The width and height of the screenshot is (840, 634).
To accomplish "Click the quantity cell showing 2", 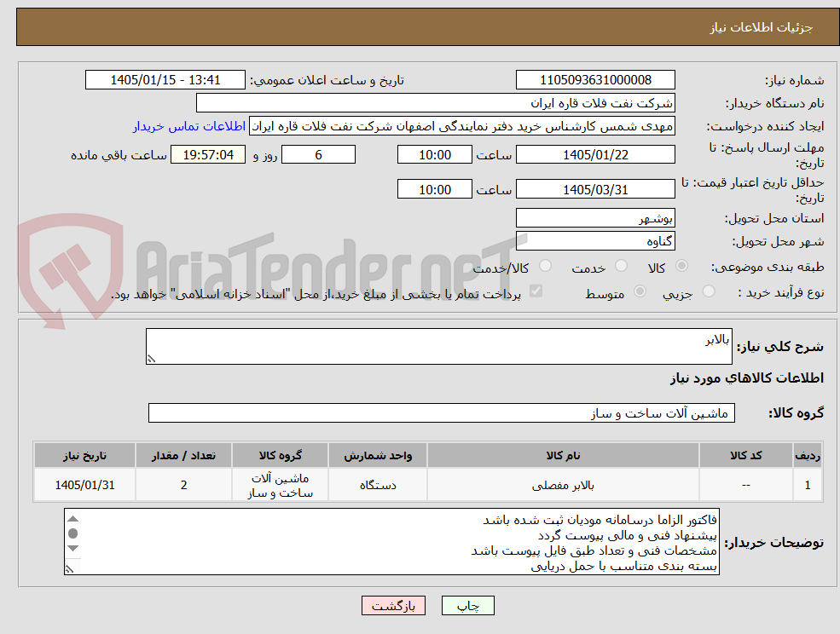I will click(183, 485).
